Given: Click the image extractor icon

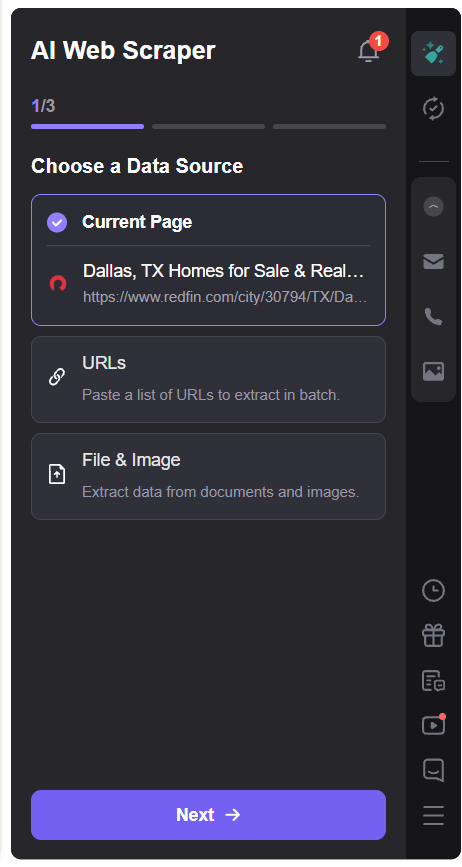Looking at the screenshot, I should [x=433, y=371].
